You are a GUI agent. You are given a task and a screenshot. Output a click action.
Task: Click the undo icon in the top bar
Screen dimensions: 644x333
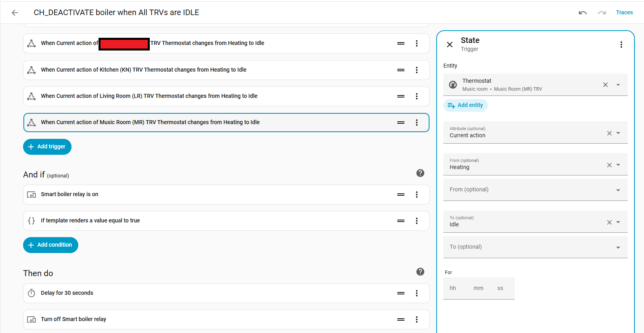coord(583,13)
